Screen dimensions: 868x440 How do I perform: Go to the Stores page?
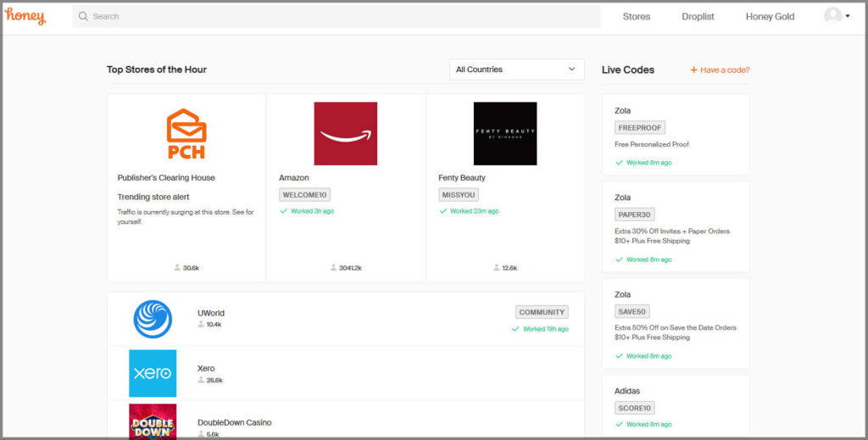point(637,16)
